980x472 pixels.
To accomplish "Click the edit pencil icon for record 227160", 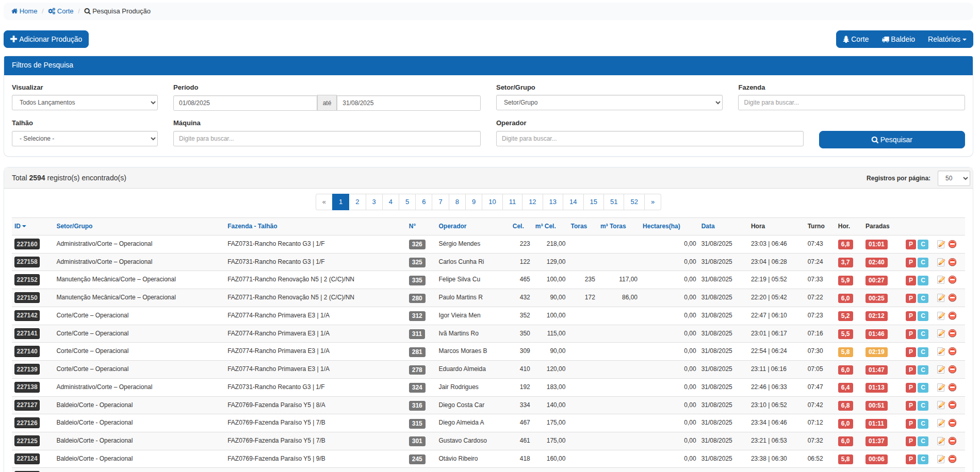I will point(941,244).
